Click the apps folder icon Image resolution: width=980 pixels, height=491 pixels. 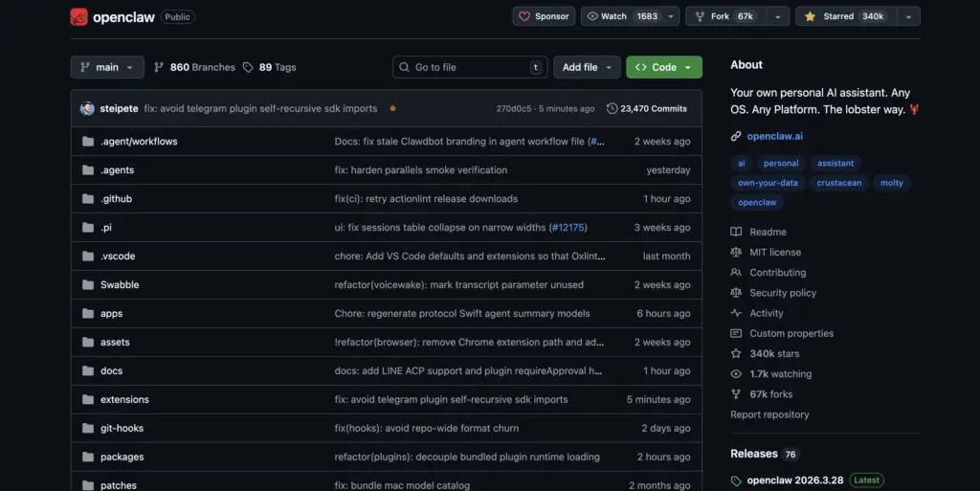pyautogui.click(x=88, y=314)
